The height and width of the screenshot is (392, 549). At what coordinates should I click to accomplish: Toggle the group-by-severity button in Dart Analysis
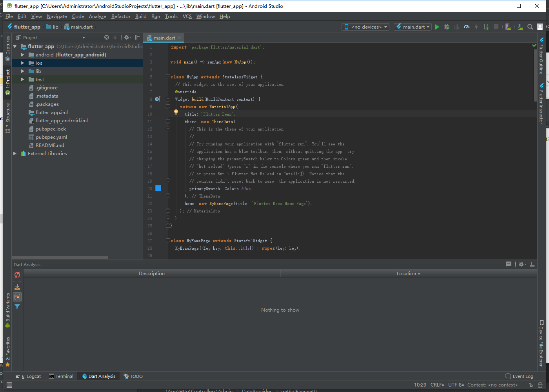pyautogui.click(x=17, y=297)
